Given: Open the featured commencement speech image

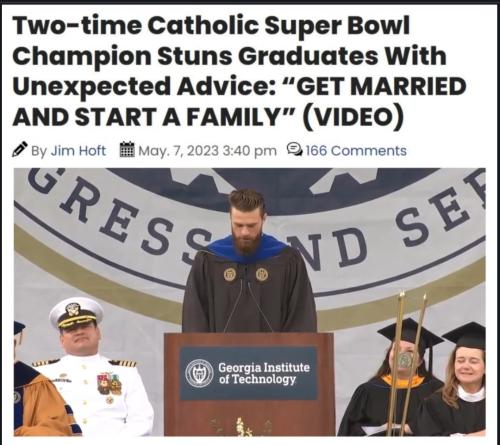Looking at the screenshot, I should [250, 302].
